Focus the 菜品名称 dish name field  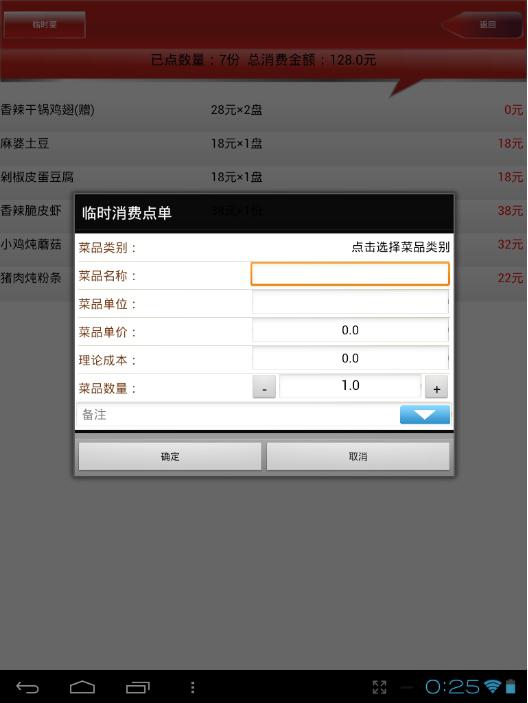tap(350, 274)
